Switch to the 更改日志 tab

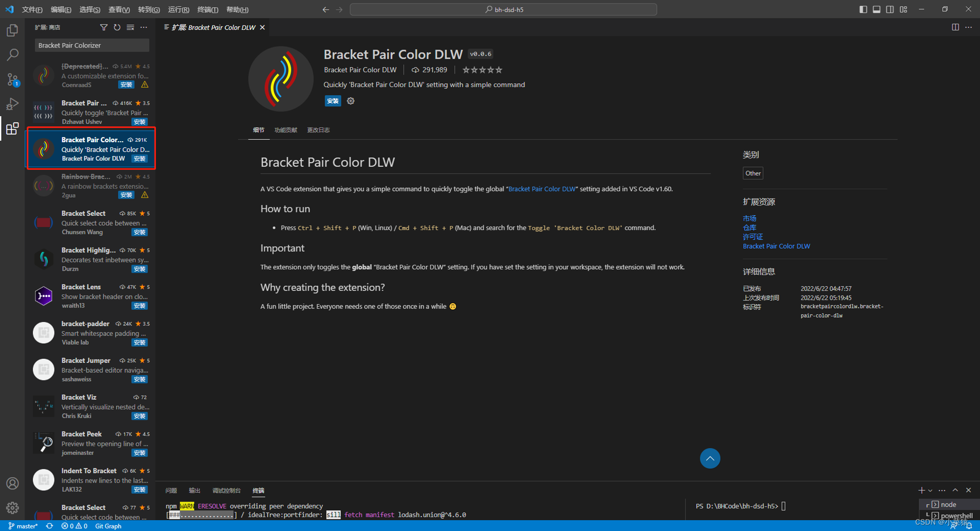pos(318,130)
